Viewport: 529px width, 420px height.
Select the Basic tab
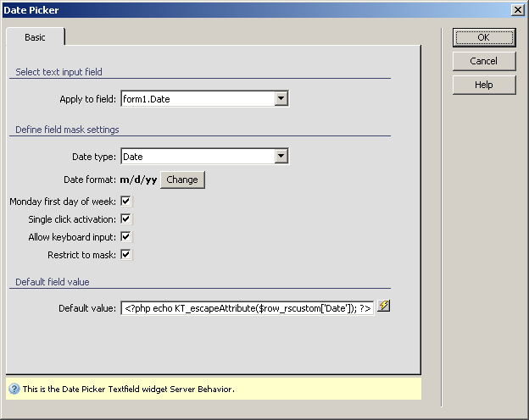36,38
